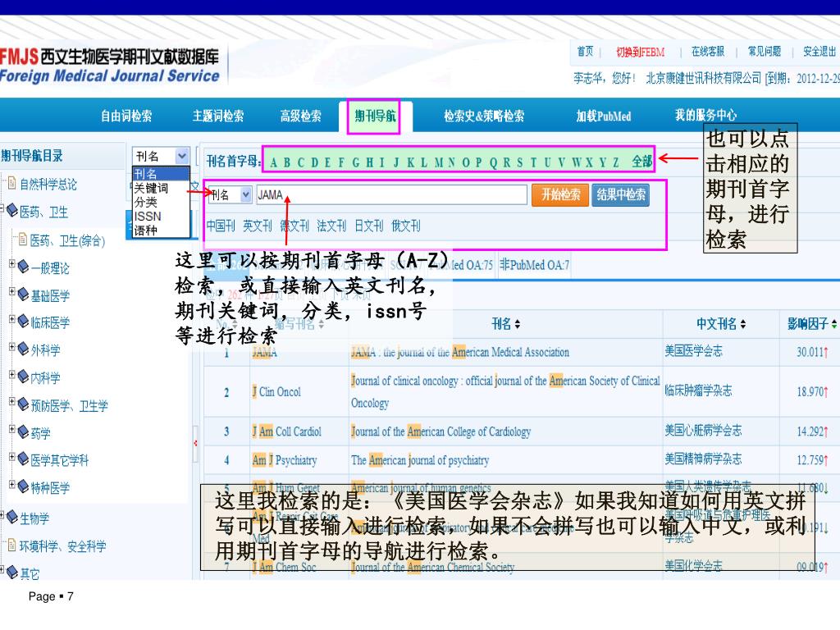Viewport: 840px width, 630px height.
Task: Open 医药、卫生(综合) tree item
Action: coord(67,241)
